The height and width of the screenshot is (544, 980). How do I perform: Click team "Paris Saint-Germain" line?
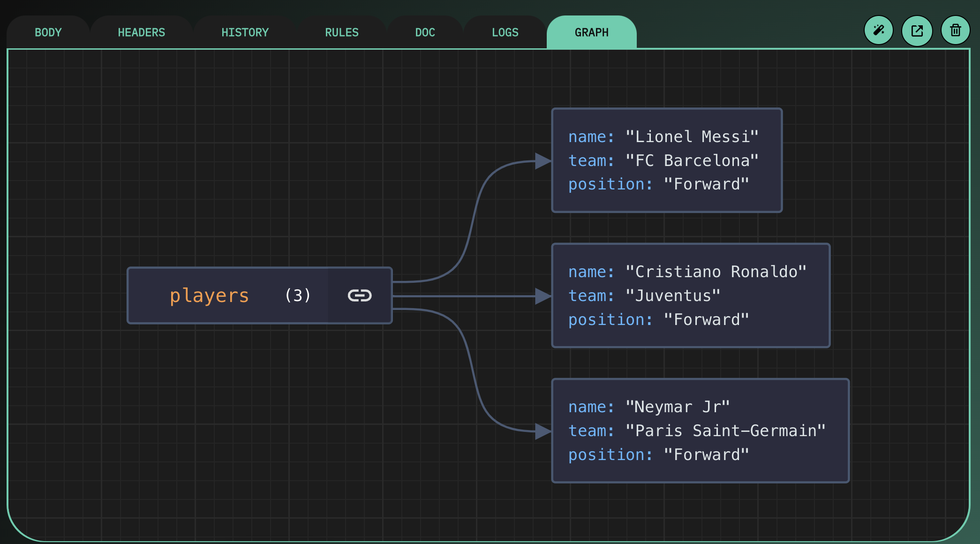(697, 431)
